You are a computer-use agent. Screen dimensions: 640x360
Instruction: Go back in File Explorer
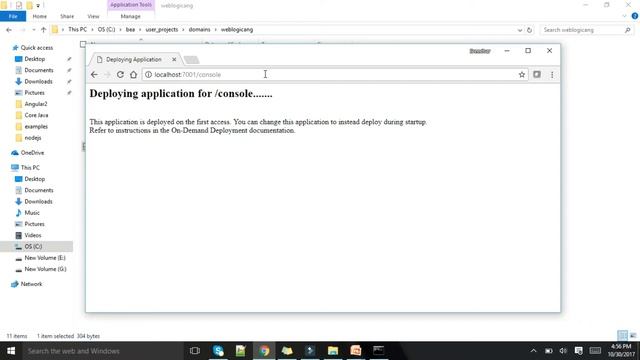point(9,30)
